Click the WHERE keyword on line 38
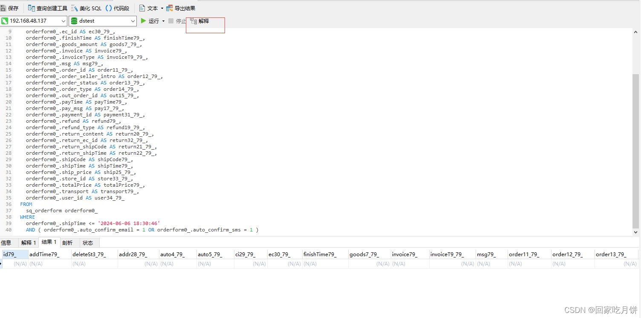644x318 pixels. [x=27, y=217]
